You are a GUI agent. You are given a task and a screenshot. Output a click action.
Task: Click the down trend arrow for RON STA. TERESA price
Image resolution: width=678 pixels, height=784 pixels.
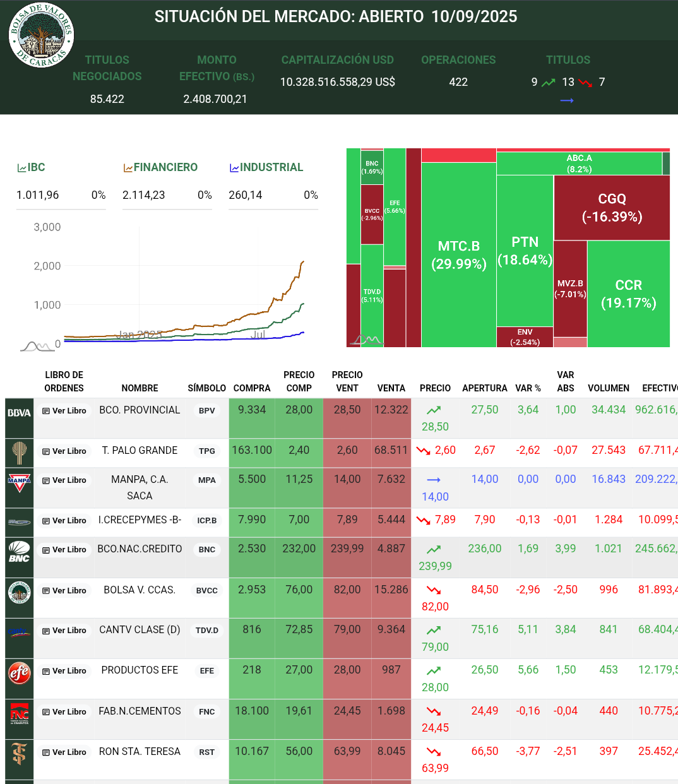(434, 752)
